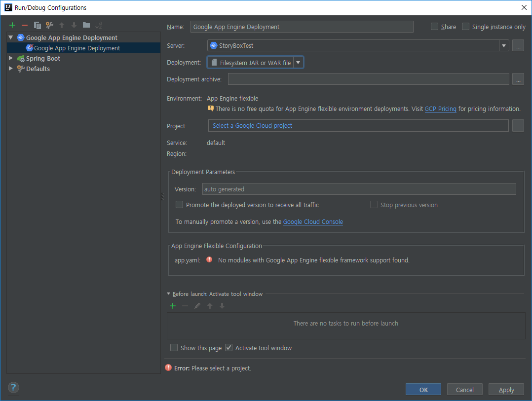The width and height of the screenshot is (532, 401).
Task: Click the Apply button
Action: click(x=506, y=390)
